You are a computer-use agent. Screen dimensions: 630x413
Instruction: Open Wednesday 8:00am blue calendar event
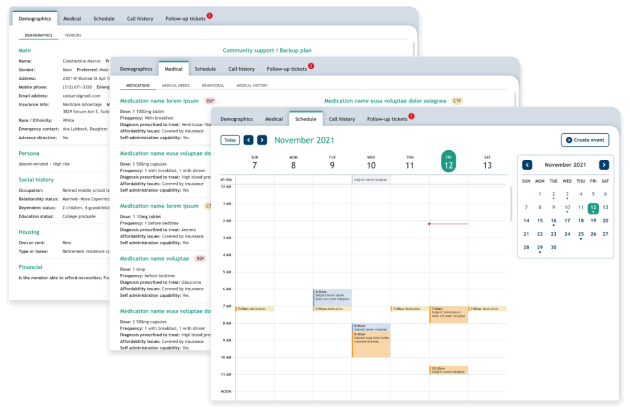coord(371,328)
